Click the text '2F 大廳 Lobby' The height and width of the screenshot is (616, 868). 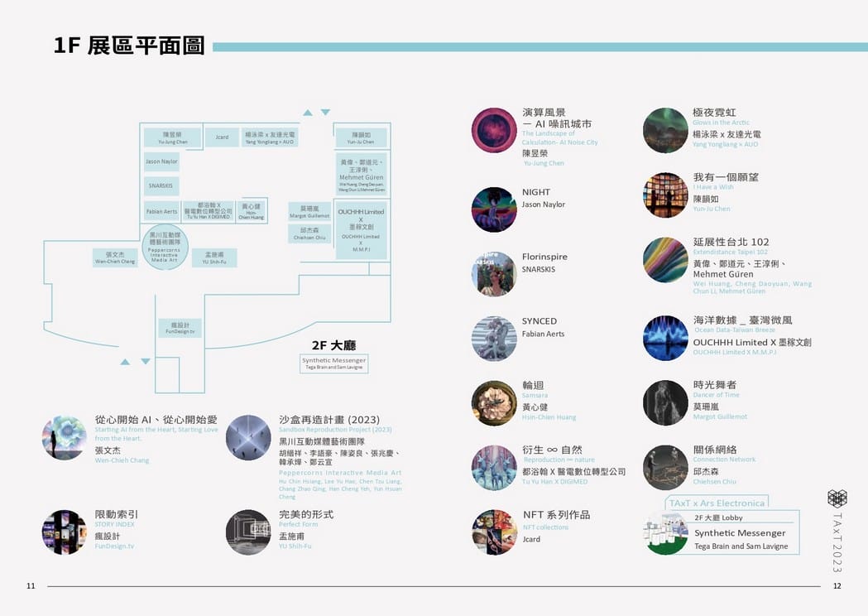(x=718, y=517)
